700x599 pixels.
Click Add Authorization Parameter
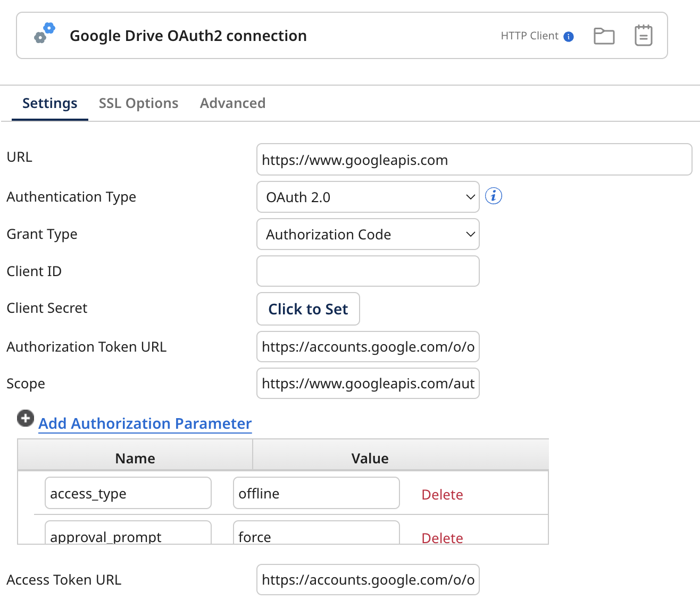tap(145, 423)
